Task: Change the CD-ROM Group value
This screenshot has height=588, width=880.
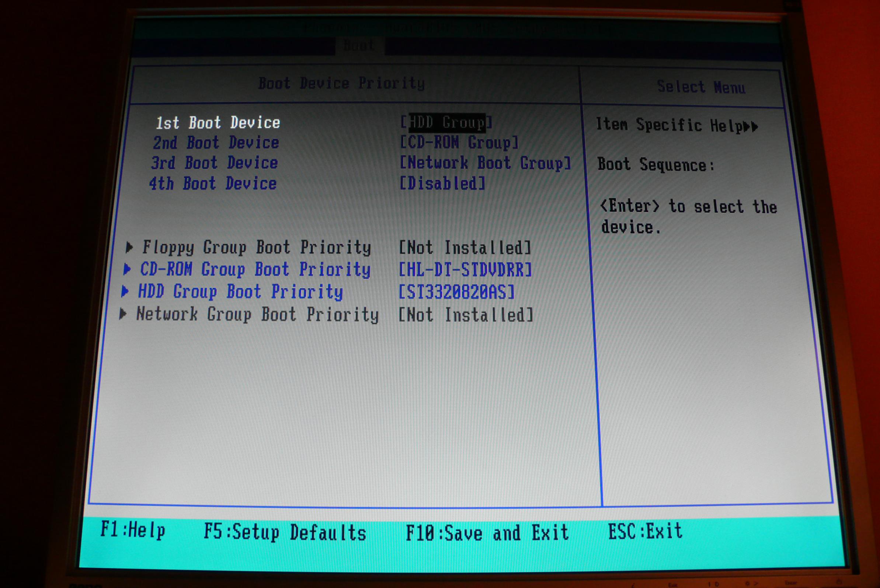Action: [x=459, y=143]
